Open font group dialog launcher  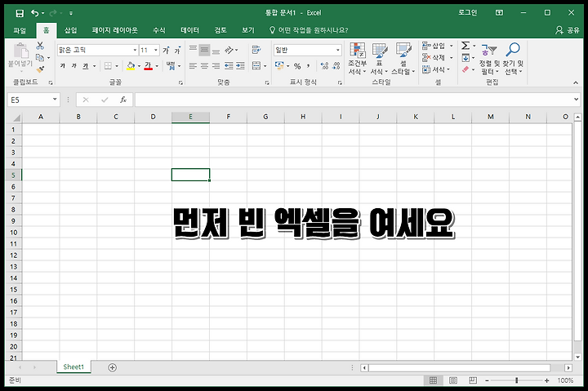pos(180,82)
